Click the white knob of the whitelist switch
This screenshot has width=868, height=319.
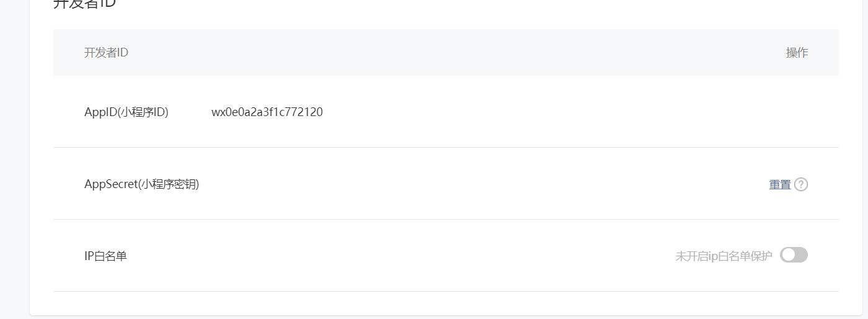tap(788, 255)
